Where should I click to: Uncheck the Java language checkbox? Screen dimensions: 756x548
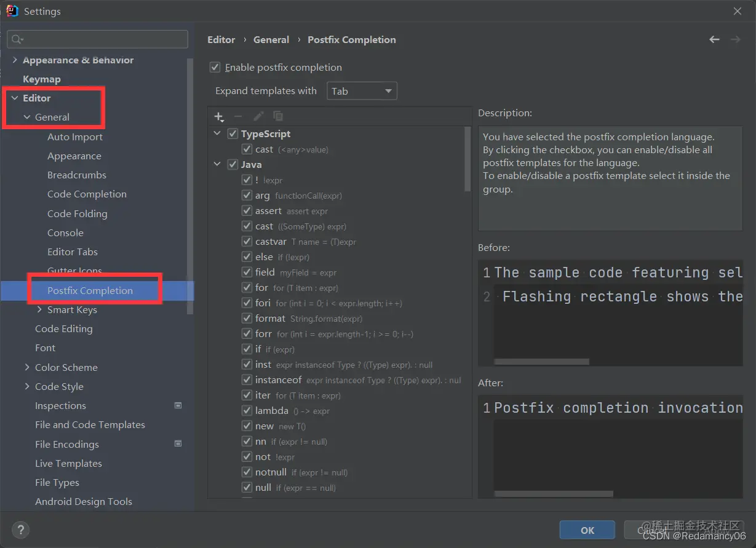(233, 164)
